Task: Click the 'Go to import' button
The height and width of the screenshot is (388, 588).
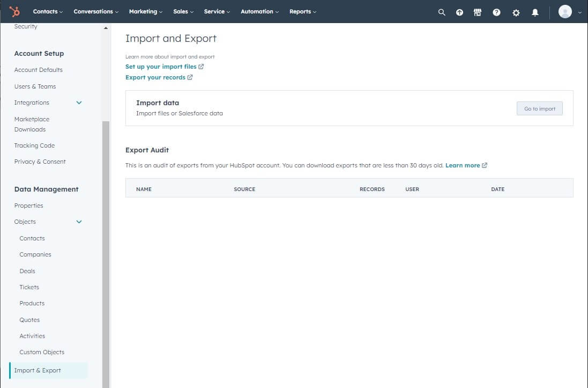Action: (539, 108)
